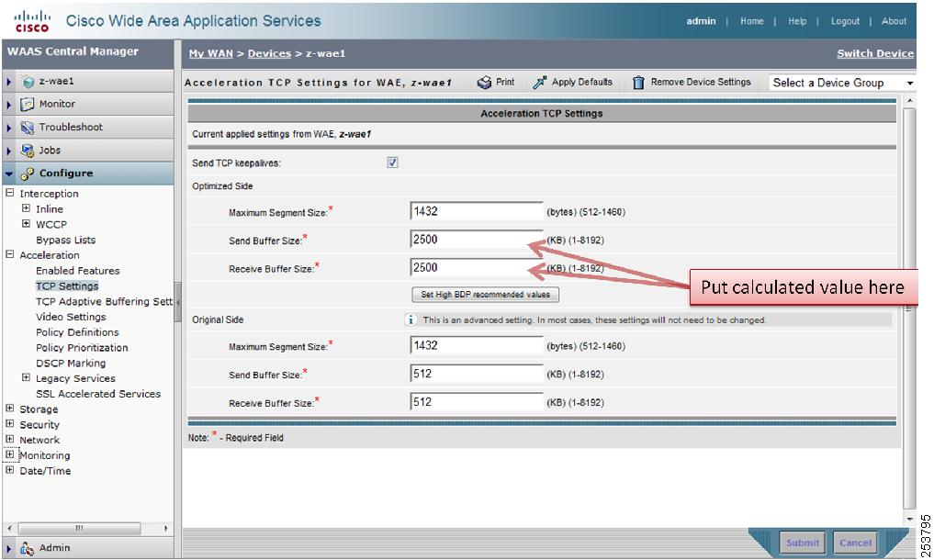
Task: Open Bypass Lists in the tree
Action: 65,241
